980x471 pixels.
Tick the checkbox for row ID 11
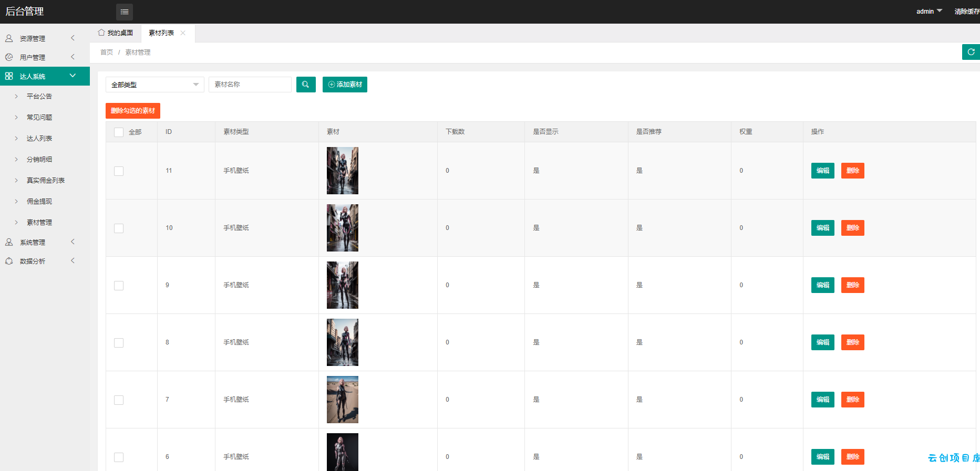pyautogui.click(x=119, y=171)
